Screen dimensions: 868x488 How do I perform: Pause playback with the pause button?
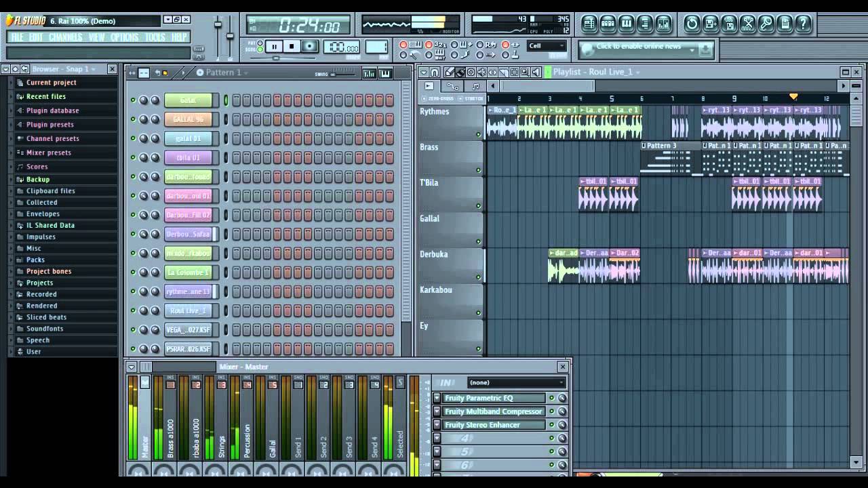tap(274, 46)
